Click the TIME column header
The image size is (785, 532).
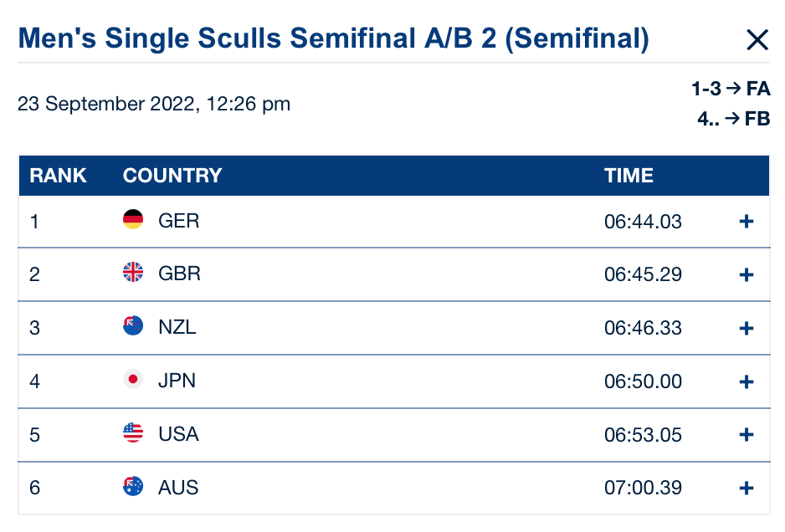pos(629,176)
